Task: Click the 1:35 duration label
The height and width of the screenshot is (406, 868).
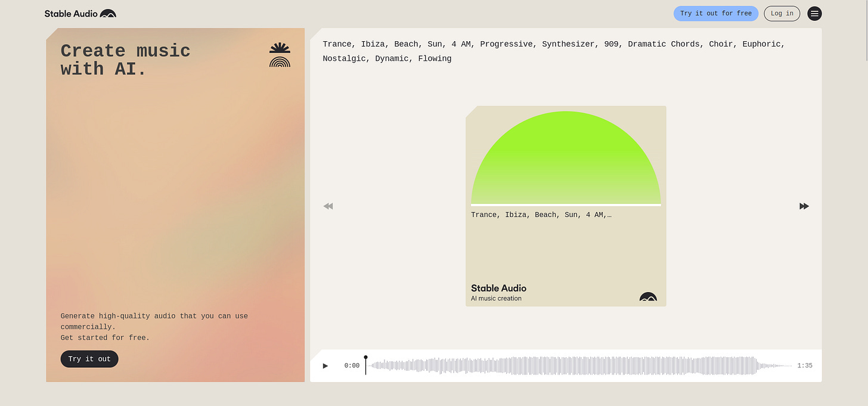Action: 805,365
